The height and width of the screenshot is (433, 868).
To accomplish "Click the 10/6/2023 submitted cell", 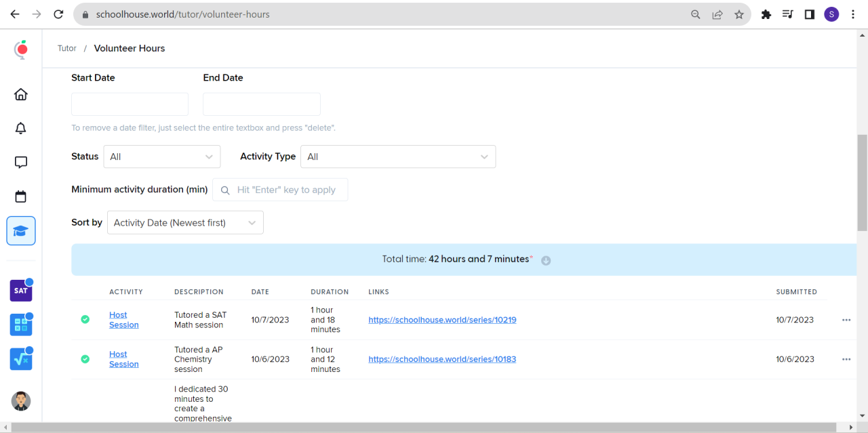I will pos(795,359).
